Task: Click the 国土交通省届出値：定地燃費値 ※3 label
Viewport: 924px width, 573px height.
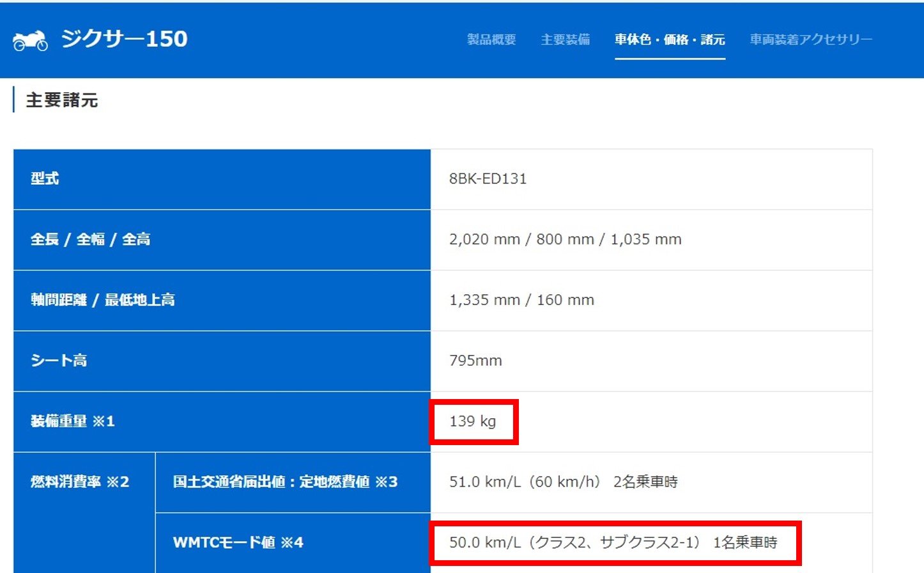Action: click(x=285, y=482)
